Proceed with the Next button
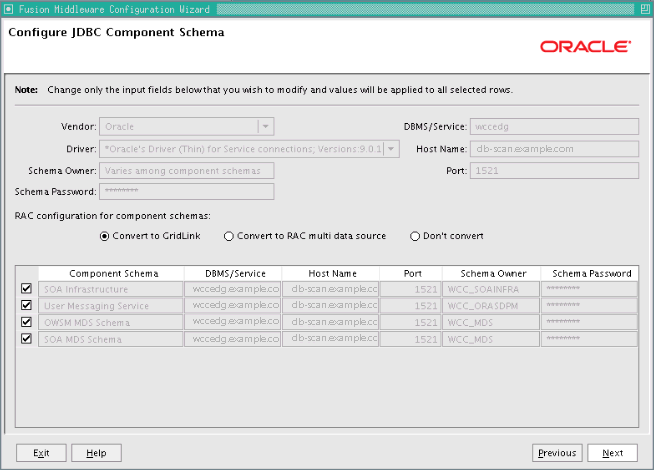This screenshot has width=654, height=470. (x=612, y=453)
